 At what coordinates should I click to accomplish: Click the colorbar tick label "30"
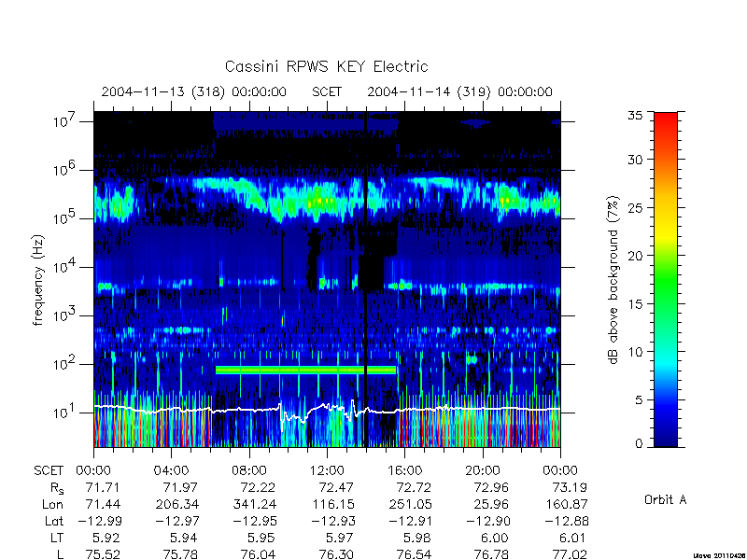635,160
